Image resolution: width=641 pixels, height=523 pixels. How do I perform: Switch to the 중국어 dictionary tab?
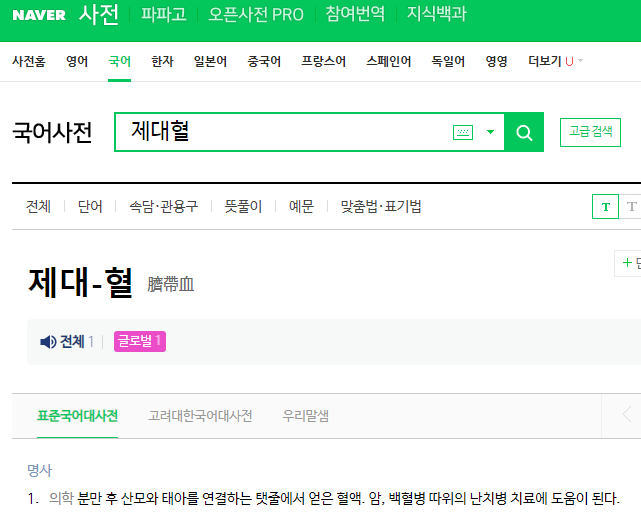point(264,61)
